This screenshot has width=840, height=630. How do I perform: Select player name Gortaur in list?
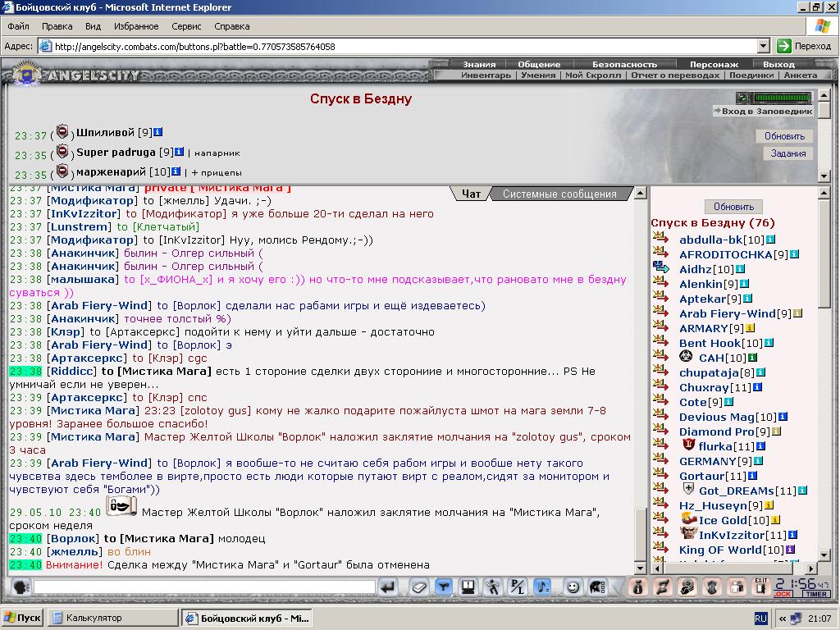click(702, 476)
